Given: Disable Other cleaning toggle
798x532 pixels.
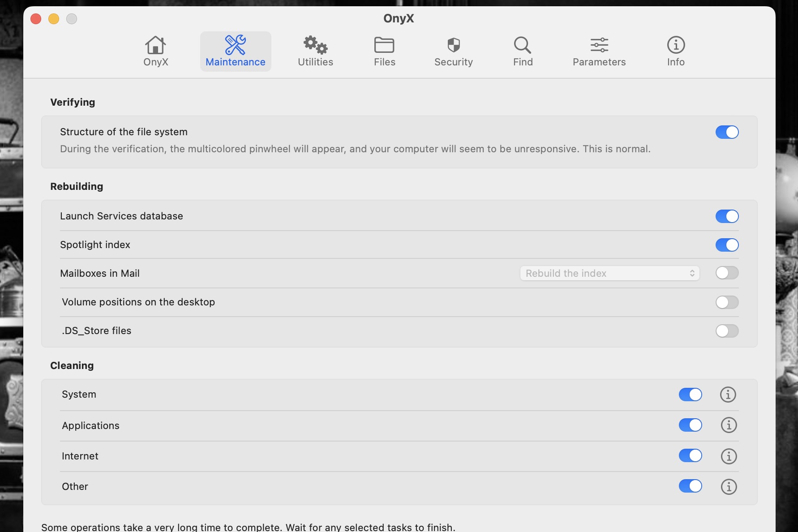Looking at the screenshot, I should (x=690, y=486).
